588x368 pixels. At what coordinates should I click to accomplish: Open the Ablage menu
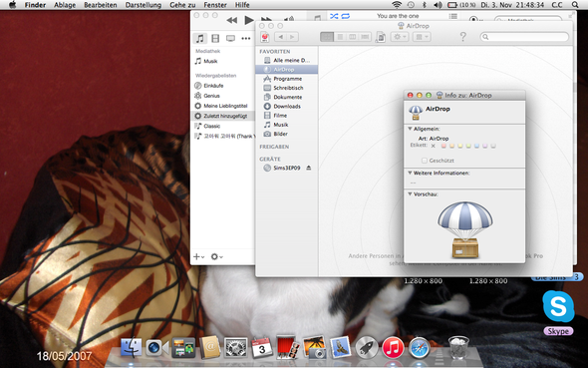pyautogui.click(x=65, y=5)
